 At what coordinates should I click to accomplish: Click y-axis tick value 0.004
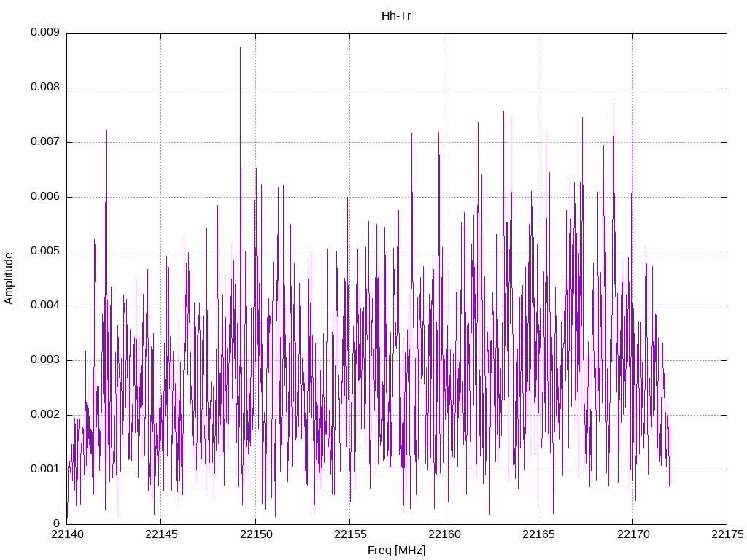(45, 306)
